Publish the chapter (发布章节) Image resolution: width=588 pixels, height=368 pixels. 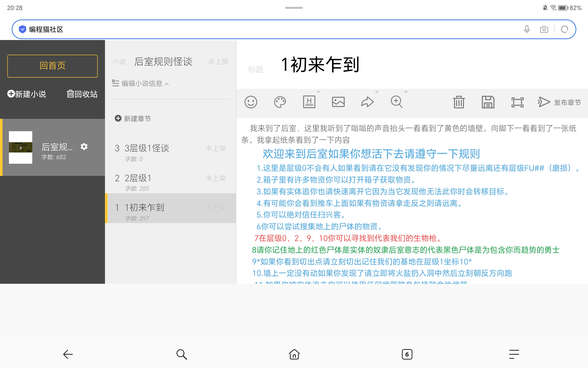pyautogui.click(x=559, y=102)
